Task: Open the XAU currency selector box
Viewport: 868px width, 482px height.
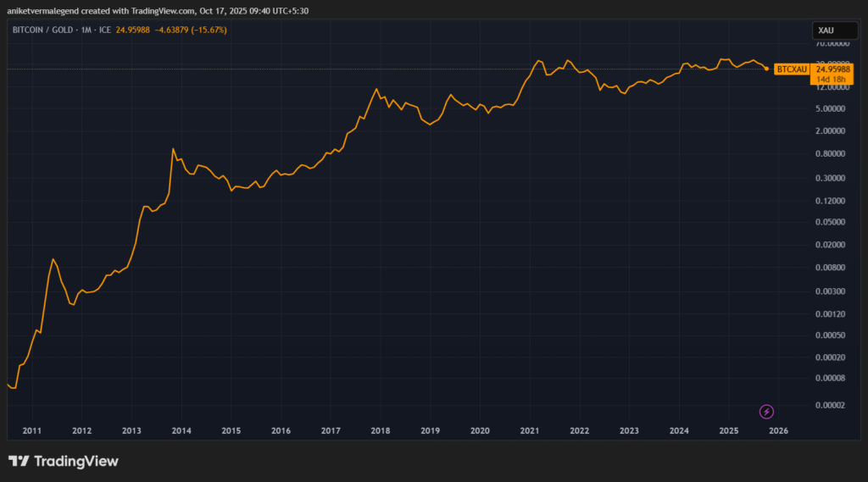Action: (834, 30)
